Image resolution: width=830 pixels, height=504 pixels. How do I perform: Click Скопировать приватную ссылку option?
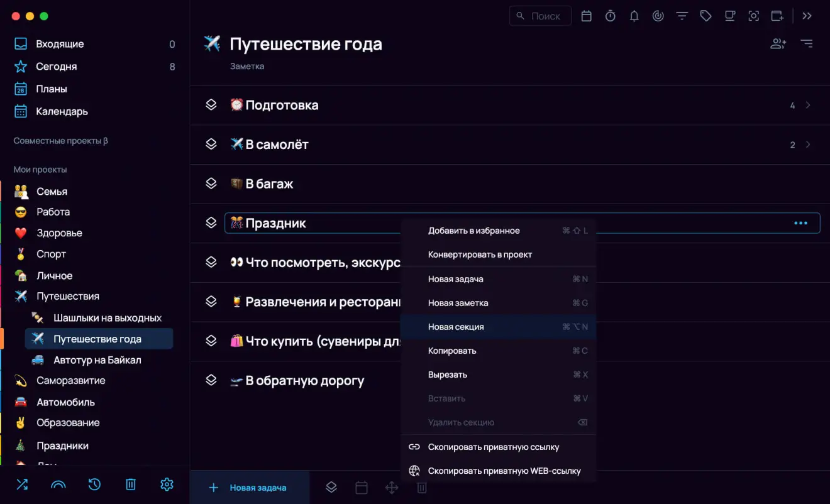click(493, 447)
